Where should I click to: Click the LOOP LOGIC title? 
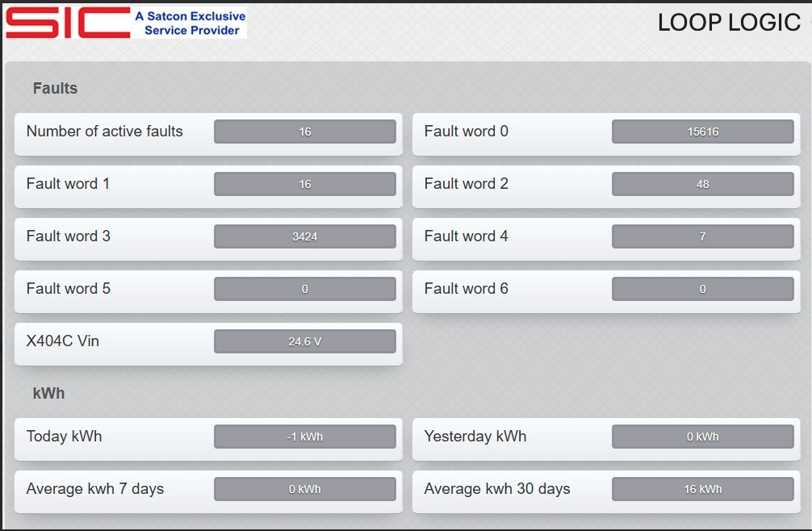pos(729,23)
